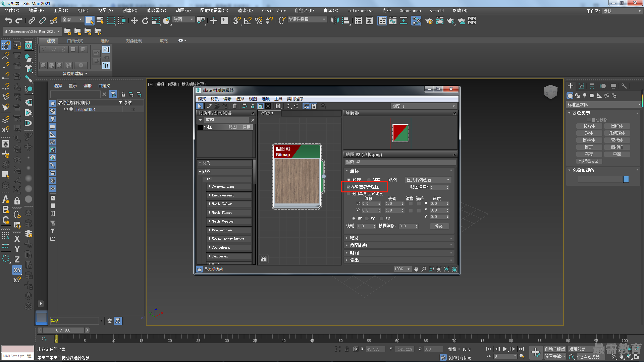Click the Sphere primitive button

point(589,133)
